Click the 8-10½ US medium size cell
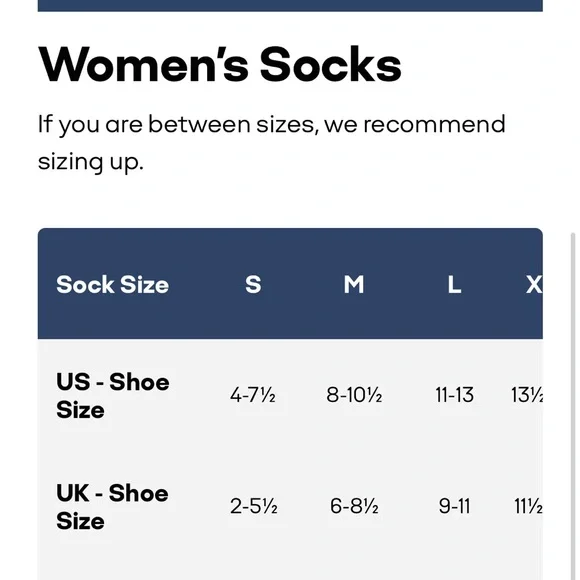Viewport: 580px width, 580px height. tap(354, 395)
